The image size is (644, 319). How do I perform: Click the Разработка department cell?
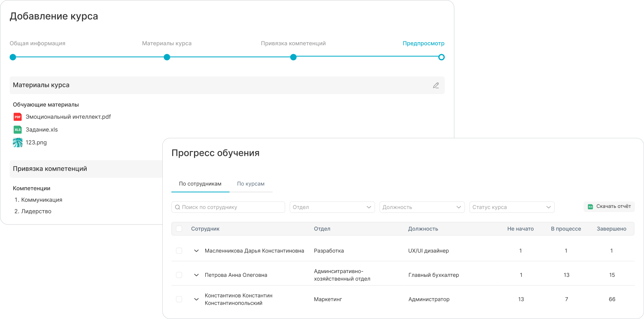pos(329,251)
